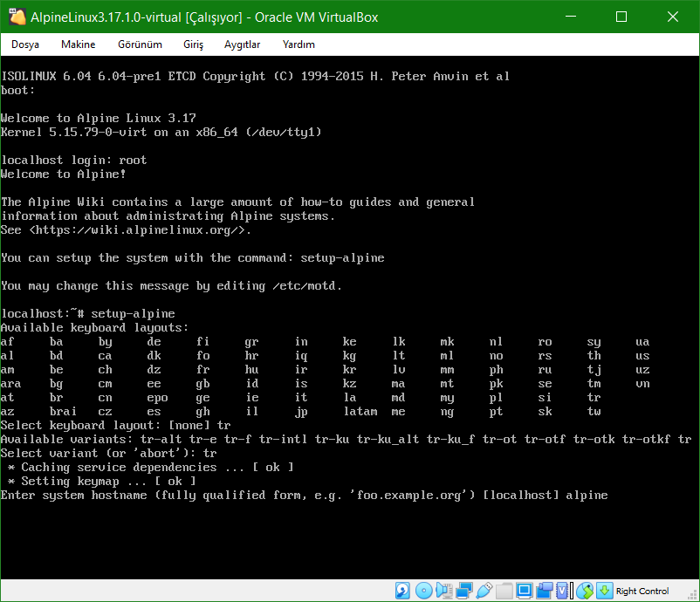
Task: Open the USB devices status icon
Action: pos(484,591)
